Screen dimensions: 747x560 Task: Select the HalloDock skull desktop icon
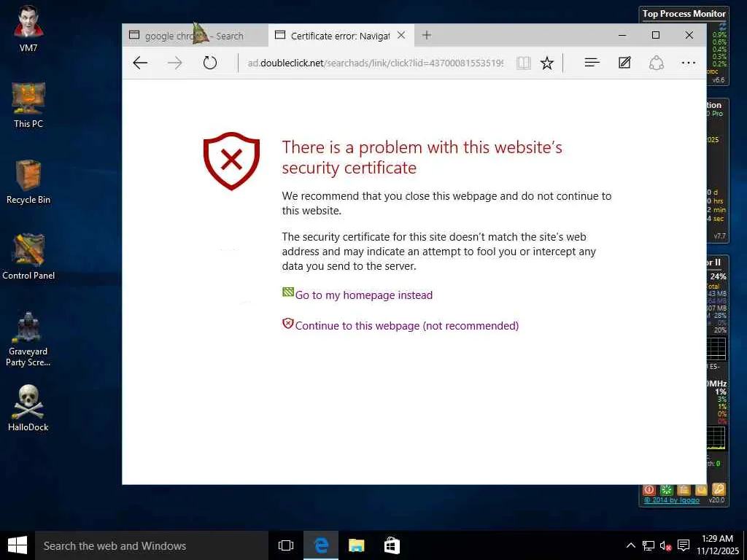[x=28, y=408]
